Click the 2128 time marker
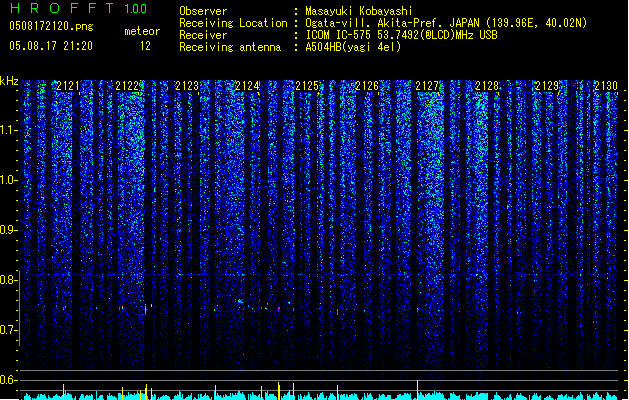This screenshot has height=400, width=629. point(487,86)
